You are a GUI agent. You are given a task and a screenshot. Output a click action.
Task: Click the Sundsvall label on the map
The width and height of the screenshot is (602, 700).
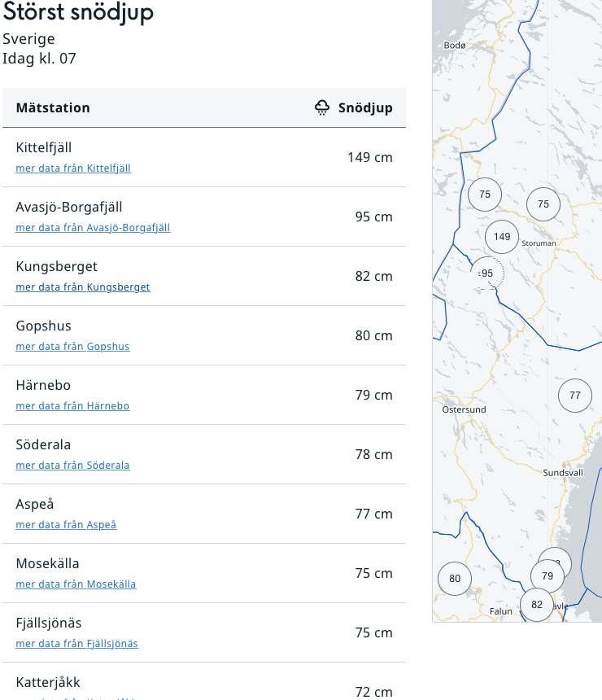click(x=563, y=472)
